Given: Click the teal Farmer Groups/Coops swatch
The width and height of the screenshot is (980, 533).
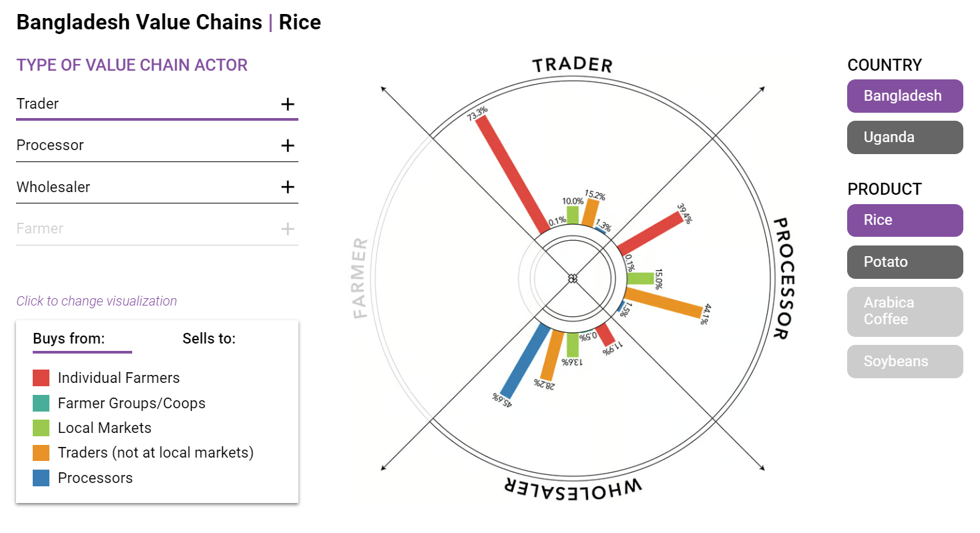Looking at the screenshot, I should pyautogui.click(x=41, y=403).
